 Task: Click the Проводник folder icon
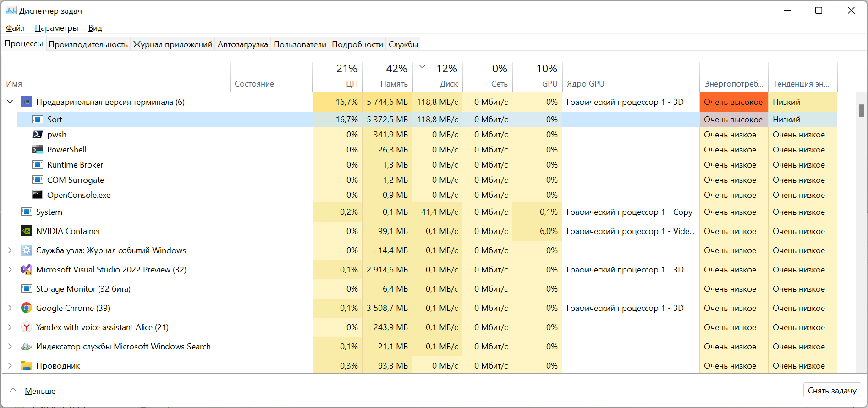coord(27,365)
